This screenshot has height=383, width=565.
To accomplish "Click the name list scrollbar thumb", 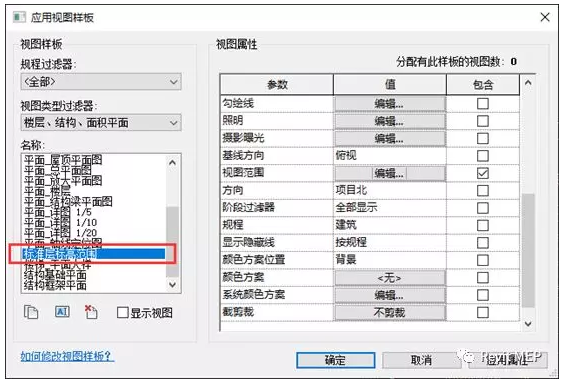I will point(173,241).
